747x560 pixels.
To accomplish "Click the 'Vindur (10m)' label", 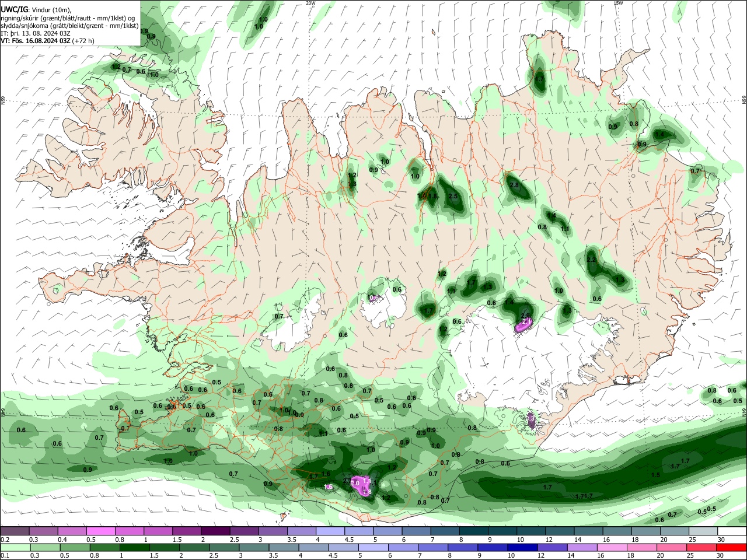I will pos(50,10).
